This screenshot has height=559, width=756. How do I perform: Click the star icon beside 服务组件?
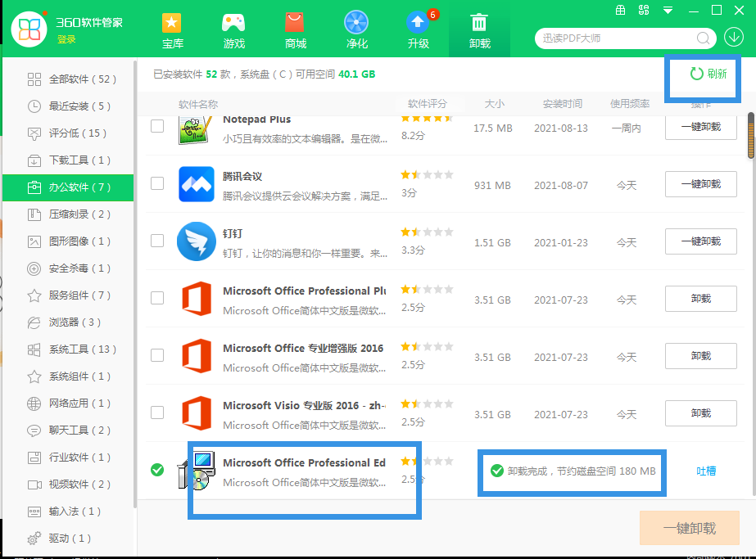pos(34,295)
